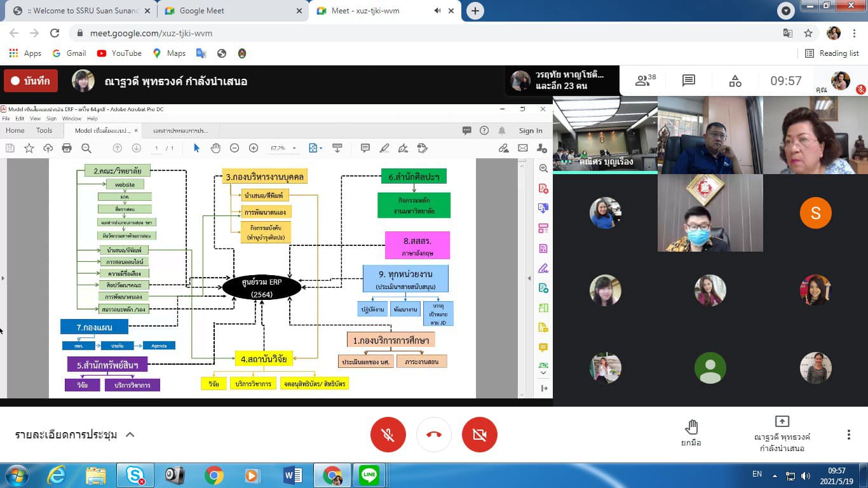Open the LINE app from the taskbar
The height and width of the screenshot is (488, 868).
(x=369, y=475)
